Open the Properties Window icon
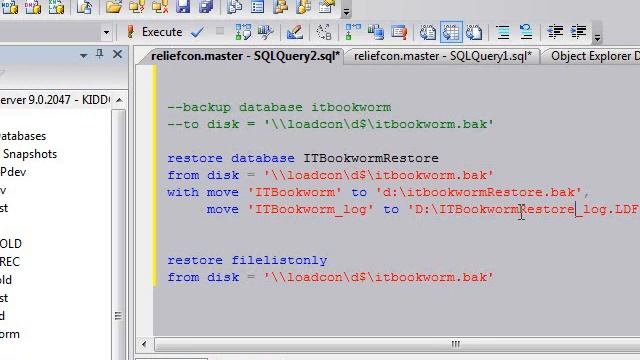Image resolution: width=640 pixels, height=360 pixels. [x=327, y=7]
